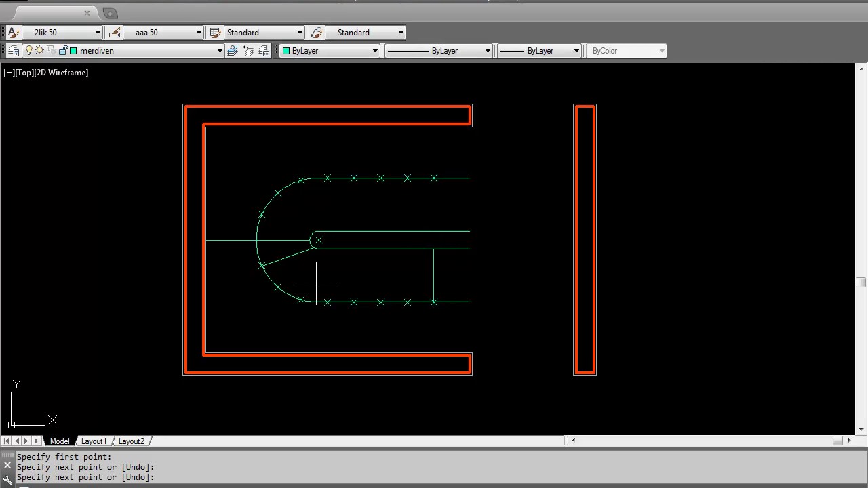Viewport: 868px width, 488px height.
Task: Click the vertical scrollbar thumb
Action: click(x=861, y=282)
